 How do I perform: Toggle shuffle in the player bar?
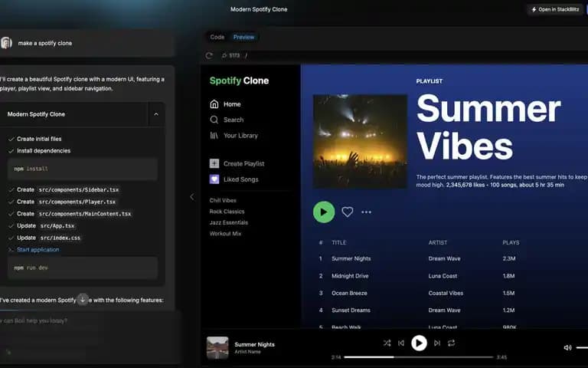(387, 343)
